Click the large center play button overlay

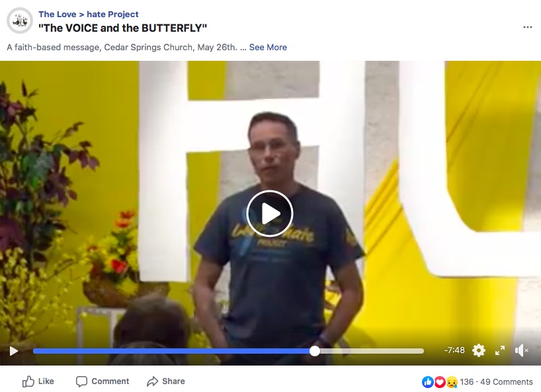tap(270, 214)
